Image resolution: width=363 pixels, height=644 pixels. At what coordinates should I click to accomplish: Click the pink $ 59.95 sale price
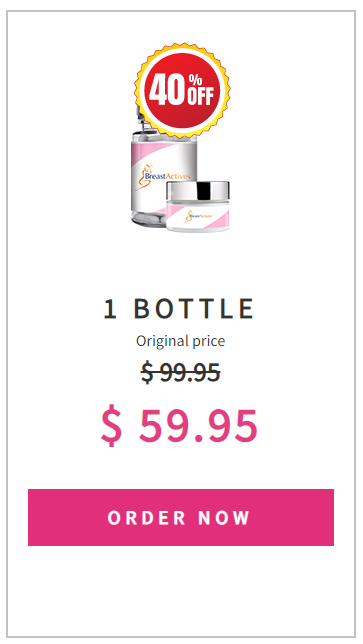[x=179, y=425]
